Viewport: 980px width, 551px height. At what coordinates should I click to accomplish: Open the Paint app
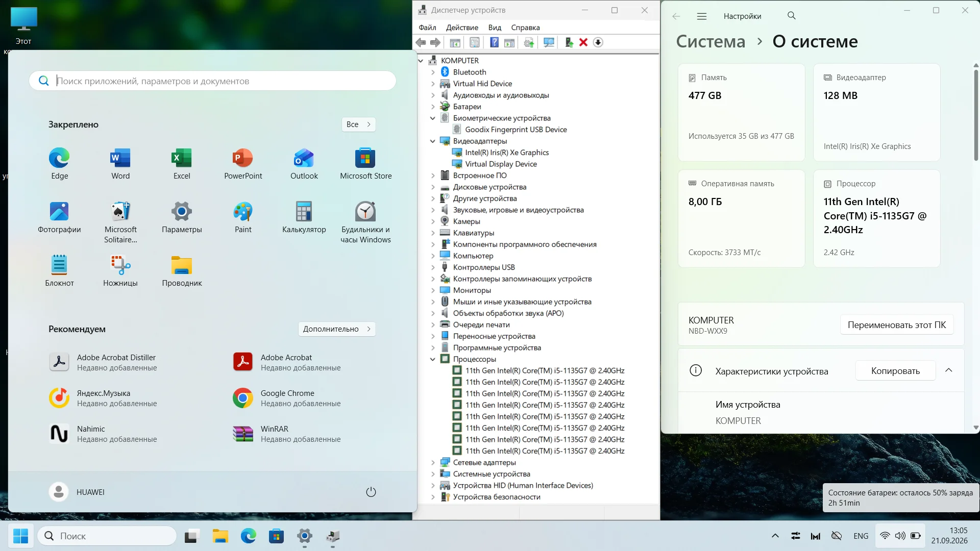[243, 217]
